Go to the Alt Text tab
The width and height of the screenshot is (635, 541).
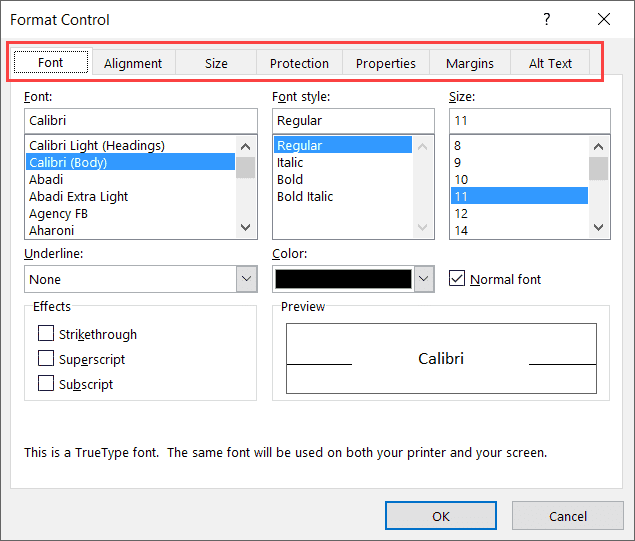(x=550, y=63)
